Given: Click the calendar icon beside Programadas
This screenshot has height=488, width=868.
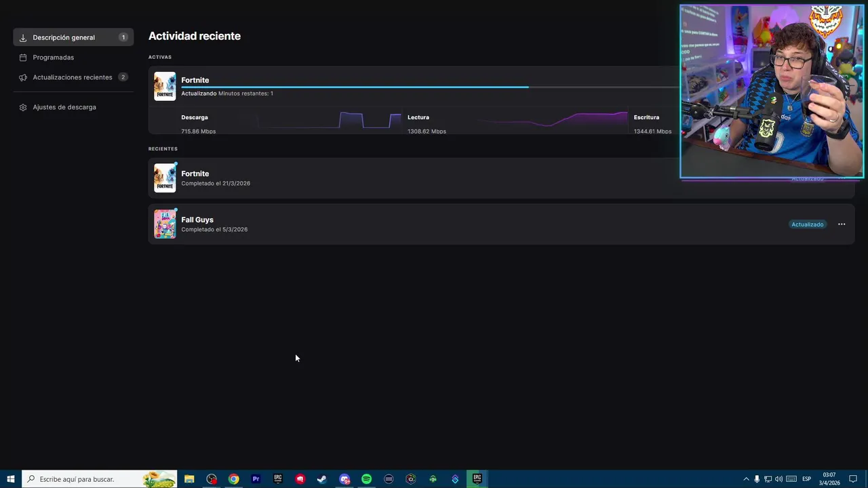Looking at the screenshot, I should [23, 58].
